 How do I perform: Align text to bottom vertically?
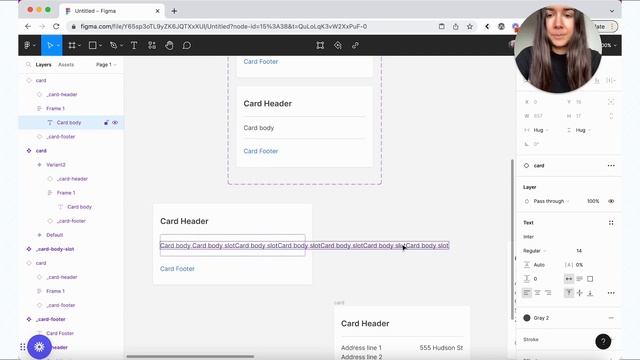pos(590,293)
